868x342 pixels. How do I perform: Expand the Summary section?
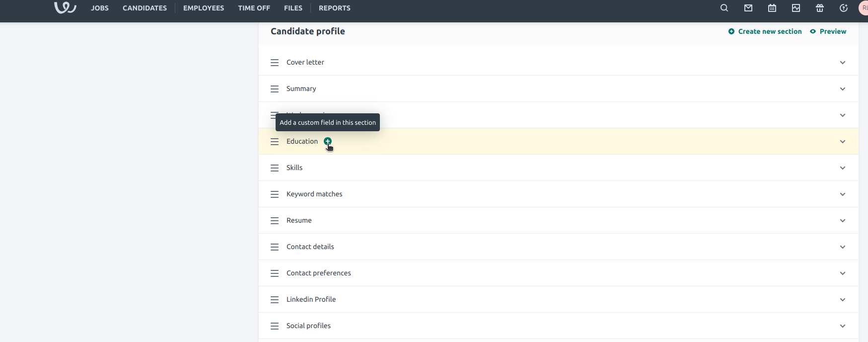pyautogui.click(x=842, y=88)
